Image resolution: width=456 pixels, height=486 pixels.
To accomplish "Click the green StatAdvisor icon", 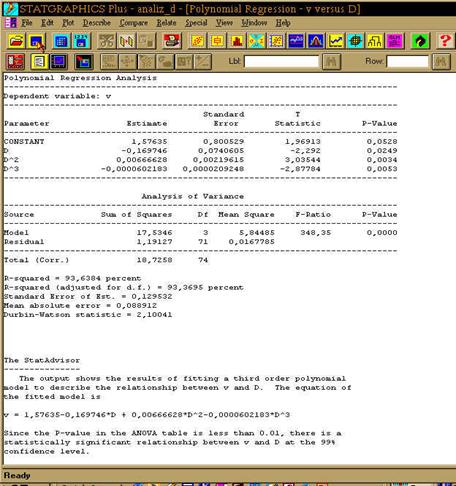I will point(420,41).
